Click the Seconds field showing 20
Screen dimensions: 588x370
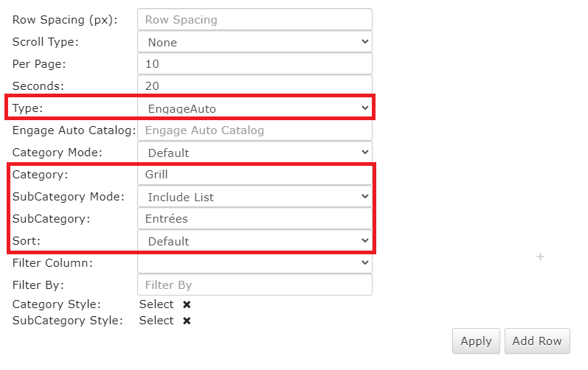point(255,85)
